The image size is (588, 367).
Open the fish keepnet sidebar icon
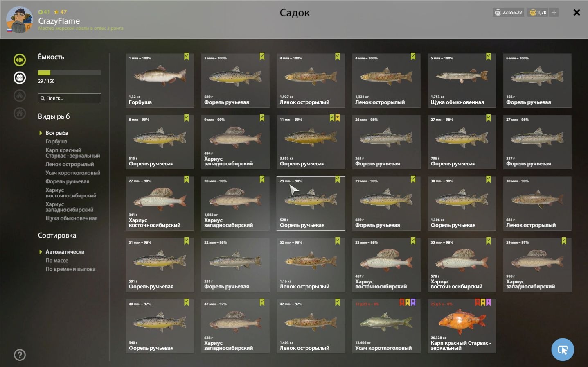pos(20,60)
